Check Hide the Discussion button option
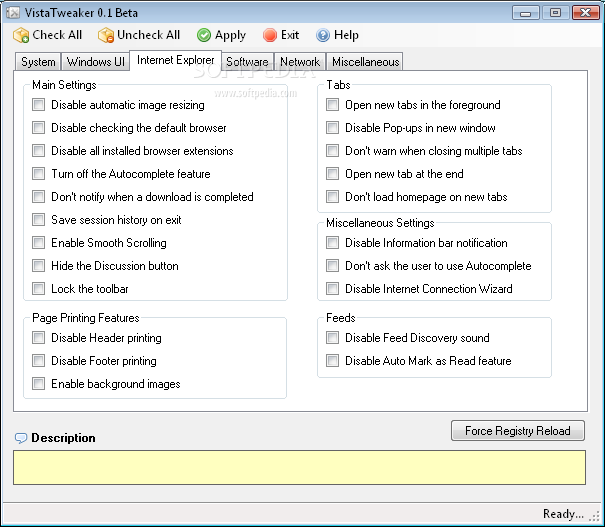This screenshot has height=527, width=605. (38, 266)
